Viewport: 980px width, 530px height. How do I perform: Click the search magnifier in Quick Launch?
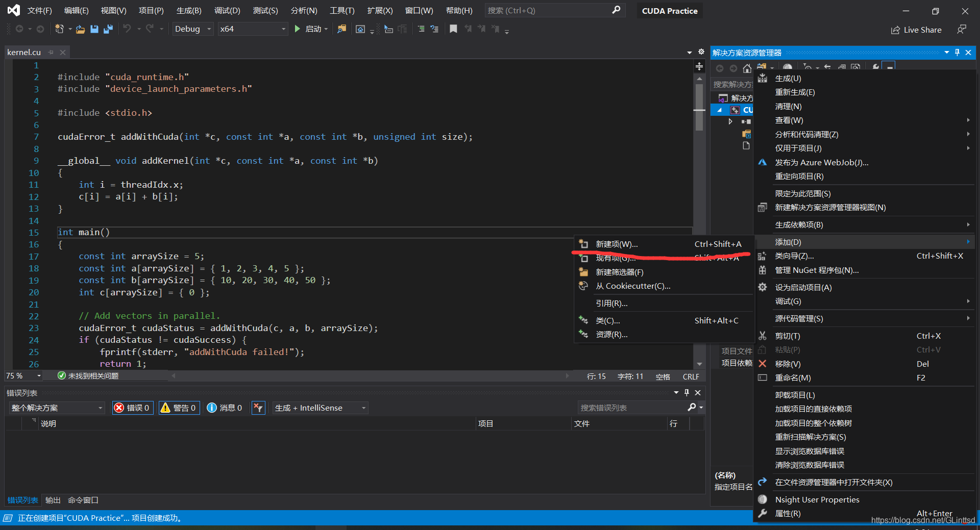coord(616,10)
